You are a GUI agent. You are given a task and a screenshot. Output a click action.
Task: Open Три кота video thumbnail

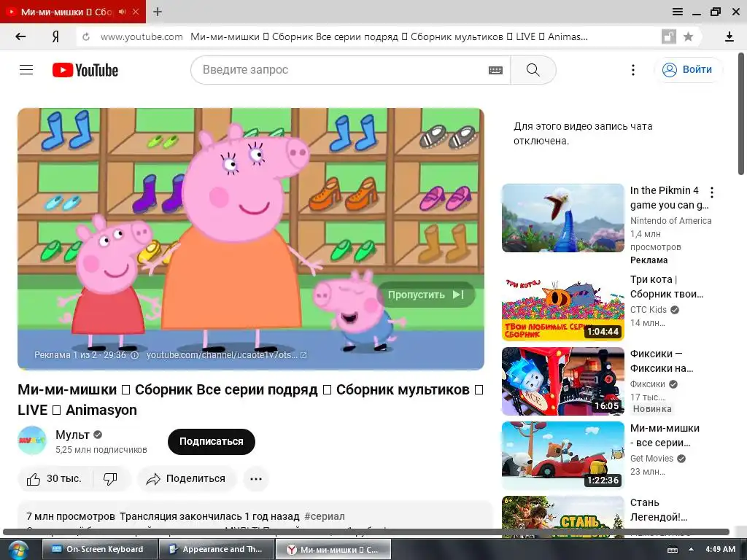(x=562, y=307)
